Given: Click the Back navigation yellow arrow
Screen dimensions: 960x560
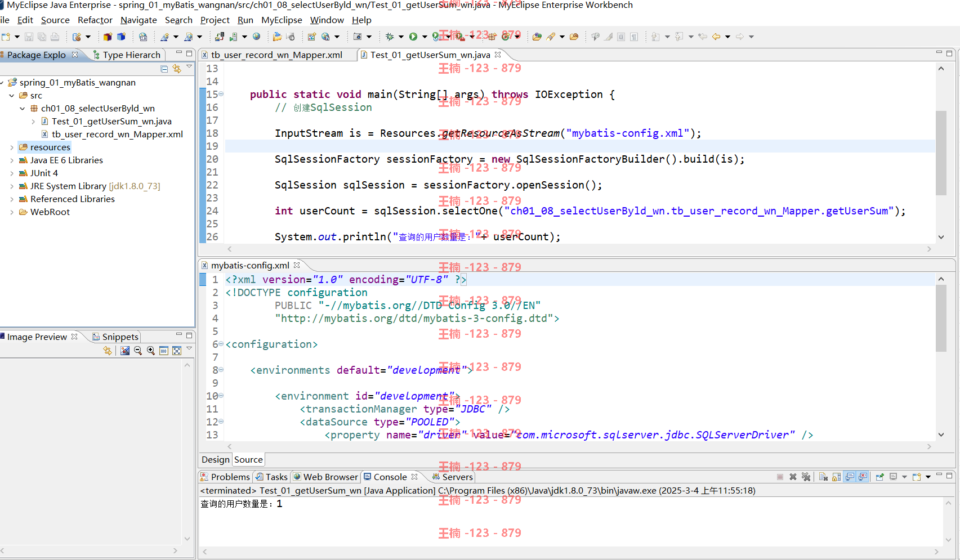Looking at the screenshot, I should [716, 37].
